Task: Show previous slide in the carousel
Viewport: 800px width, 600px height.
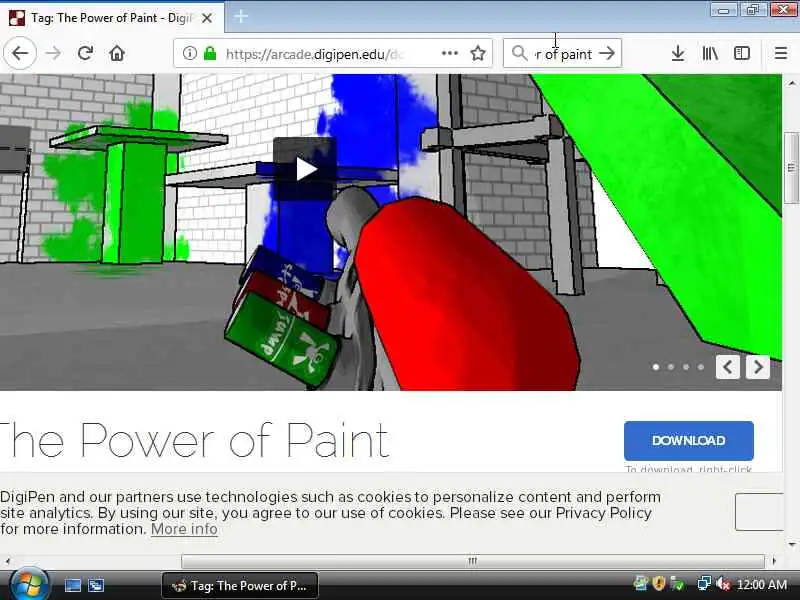Action: click(728, 366)
